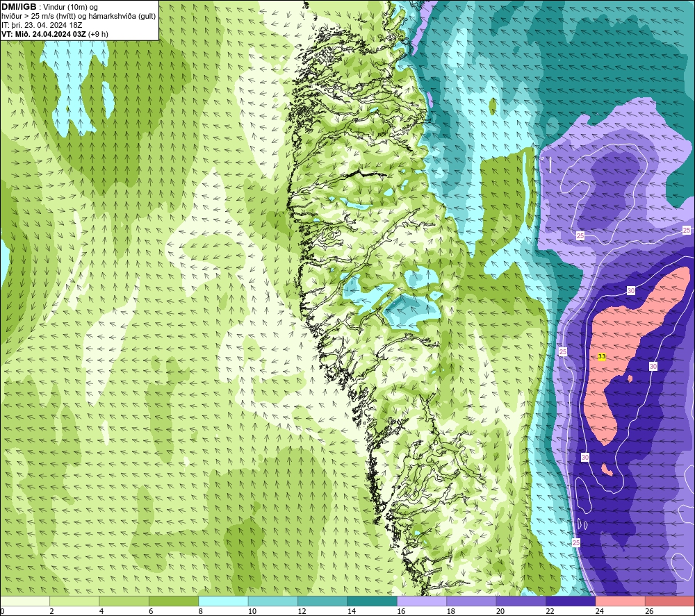695x616 pixels.
Task: Click the '16' value on the color scale
Action: [x=401, y=611]
